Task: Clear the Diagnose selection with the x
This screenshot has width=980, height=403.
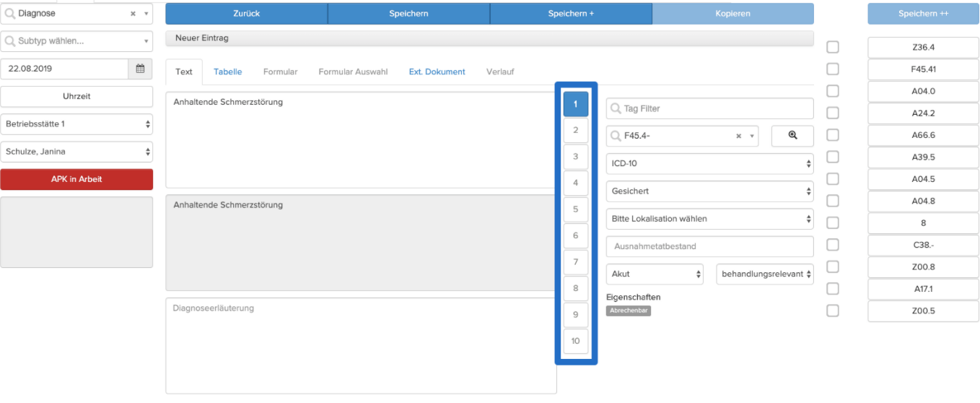Action: point(133,14)
